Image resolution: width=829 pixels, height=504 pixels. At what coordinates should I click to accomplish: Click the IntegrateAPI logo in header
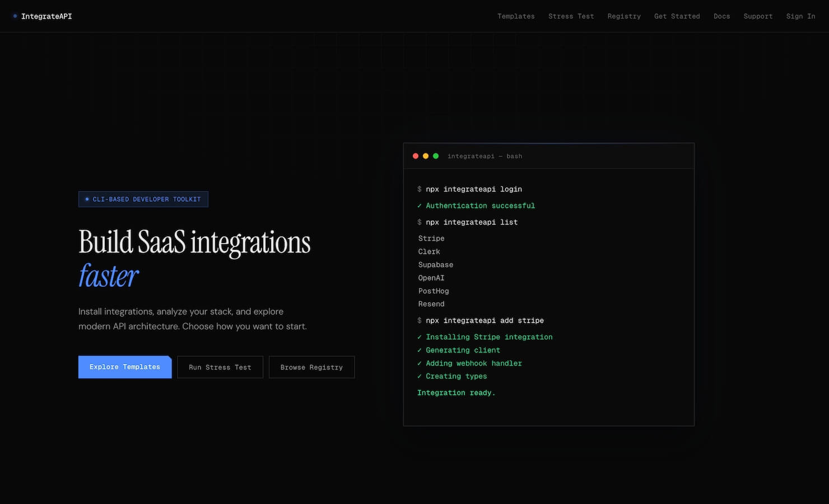tap(43, 16)
